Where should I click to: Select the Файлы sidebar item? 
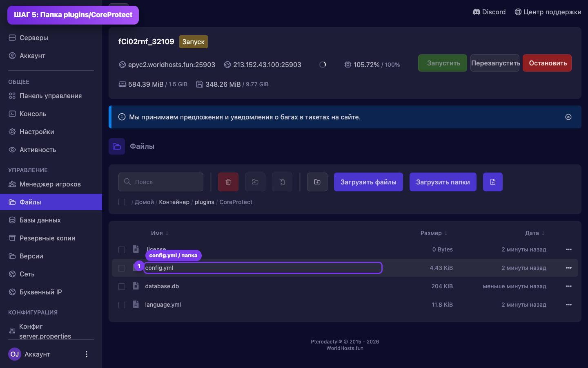pos(51,202)
